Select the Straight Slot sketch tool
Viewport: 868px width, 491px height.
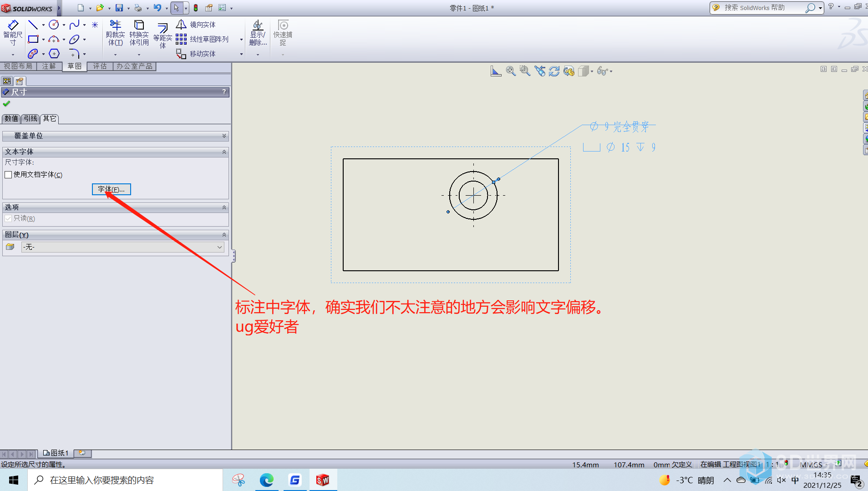[x=33, y=54]
